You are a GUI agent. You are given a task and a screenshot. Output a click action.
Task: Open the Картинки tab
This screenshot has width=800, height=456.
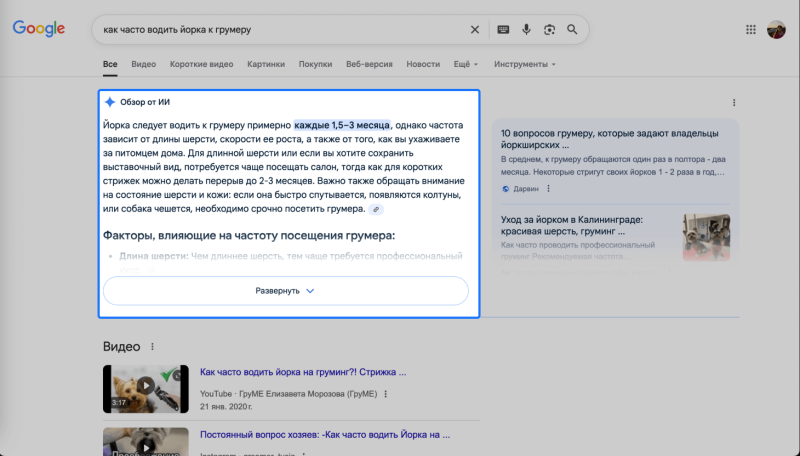[266, 64]
